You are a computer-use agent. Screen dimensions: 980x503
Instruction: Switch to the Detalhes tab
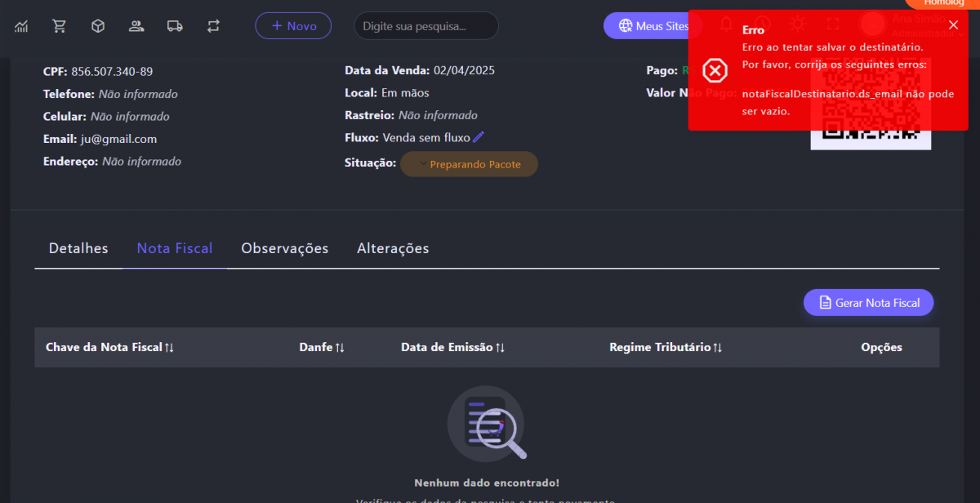coord(78,248)
